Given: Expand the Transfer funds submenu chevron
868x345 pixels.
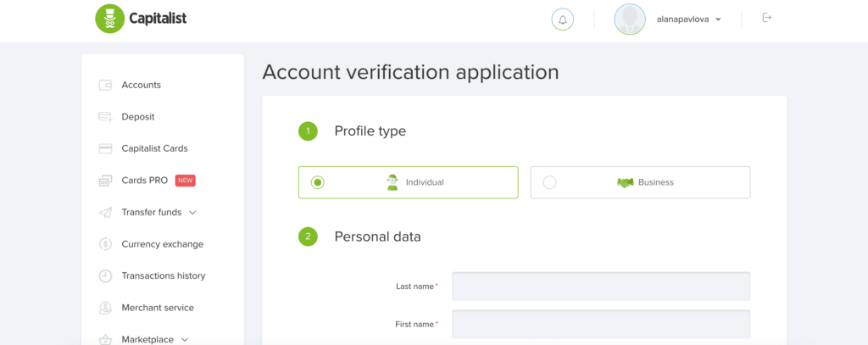Looking at the screenshot, I should tap(192, 213).
